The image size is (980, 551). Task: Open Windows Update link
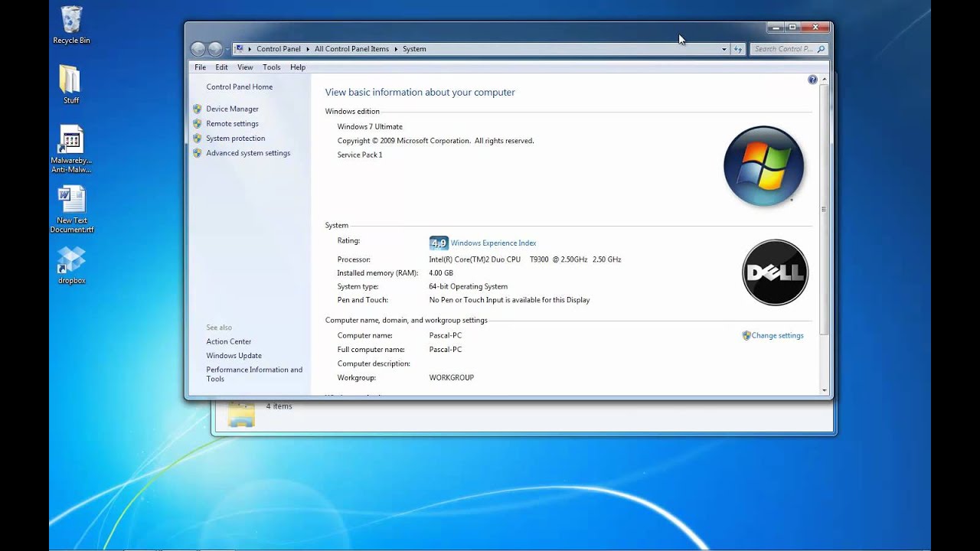(234, 356)
